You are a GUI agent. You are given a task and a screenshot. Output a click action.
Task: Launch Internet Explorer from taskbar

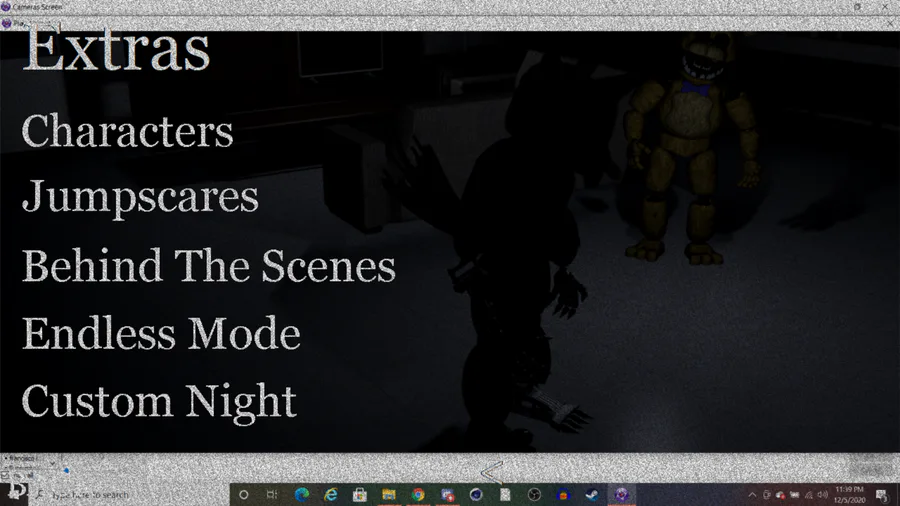click(x=331, y=495)
